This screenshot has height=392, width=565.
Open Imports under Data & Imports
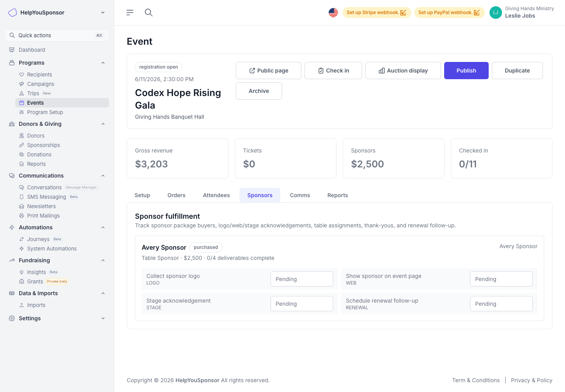36,305
